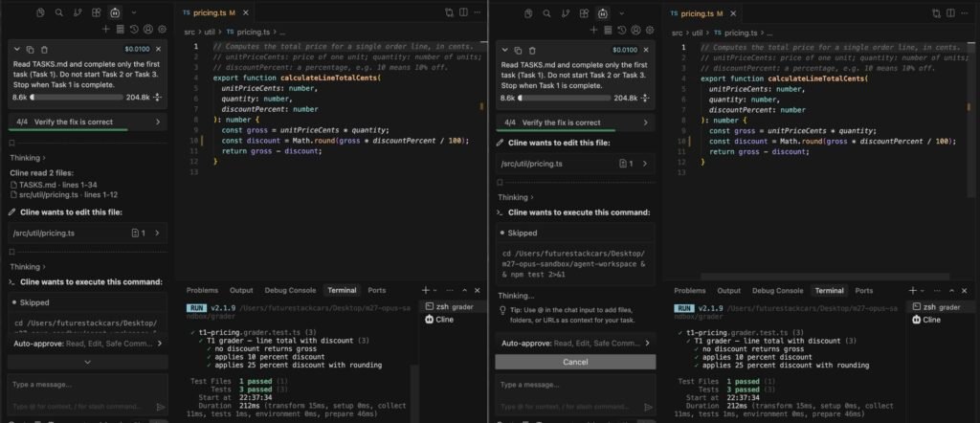Viewport: 980px width, 423px height.
Task: Switch to Ports tab in right window
Action: point(864,291)
